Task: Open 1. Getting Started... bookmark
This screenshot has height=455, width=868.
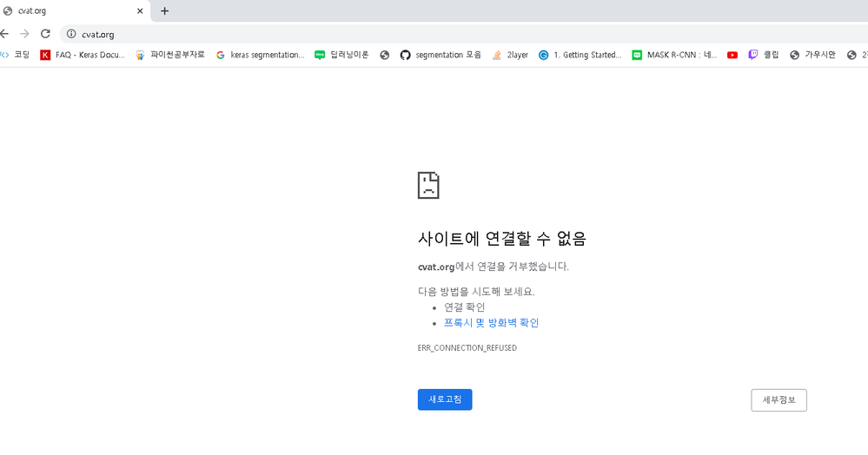Action: click(x=580, y=55)
